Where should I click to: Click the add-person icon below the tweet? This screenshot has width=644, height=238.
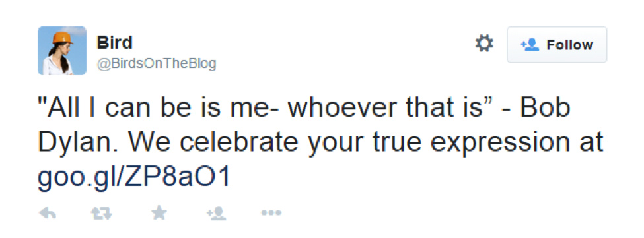click(x=216, y=213)
